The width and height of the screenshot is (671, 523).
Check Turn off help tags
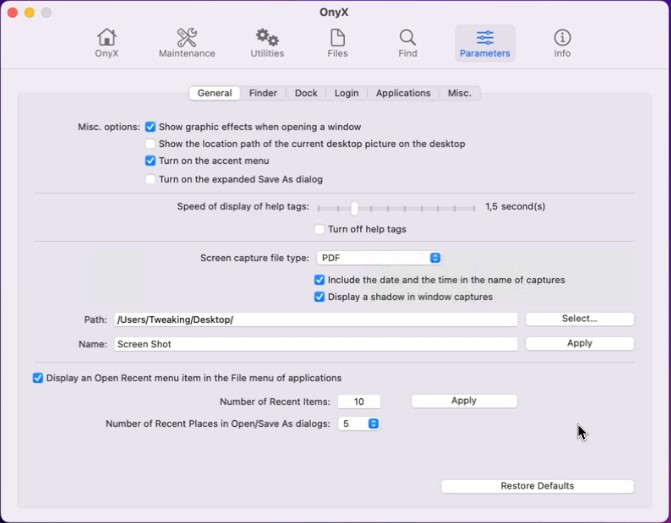click(319, 229)
